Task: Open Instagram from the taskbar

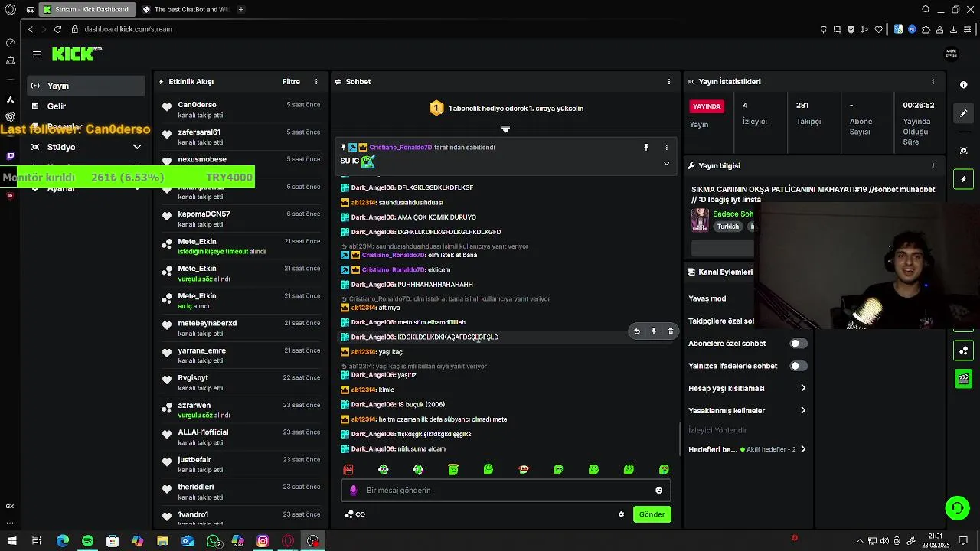Action: click(263, 541)
